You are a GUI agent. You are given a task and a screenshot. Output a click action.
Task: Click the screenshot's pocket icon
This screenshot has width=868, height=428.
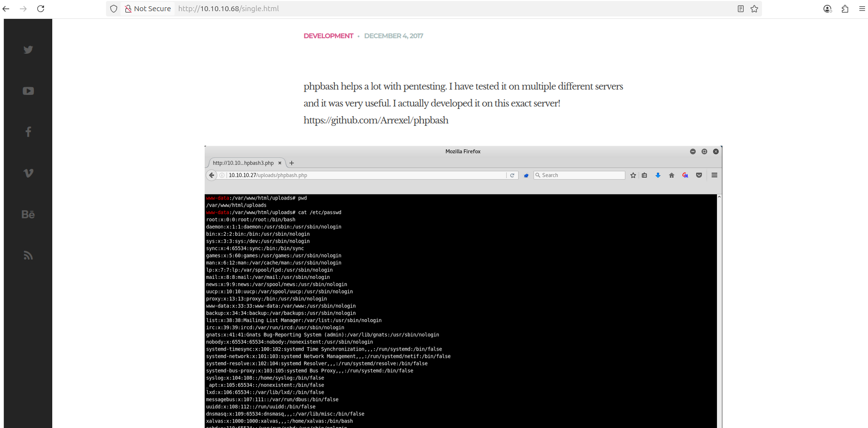coord(699,175)
